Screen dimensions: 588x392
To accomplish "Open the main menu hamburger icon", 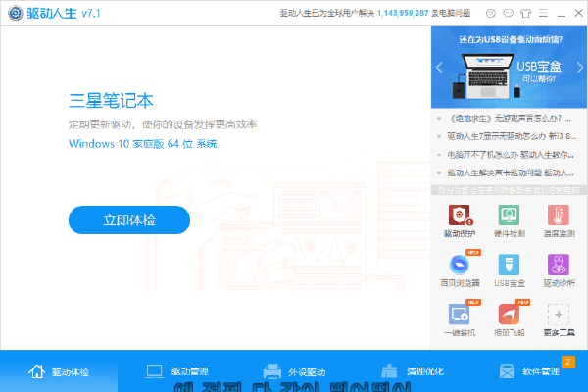I will [x=543, y=14].
